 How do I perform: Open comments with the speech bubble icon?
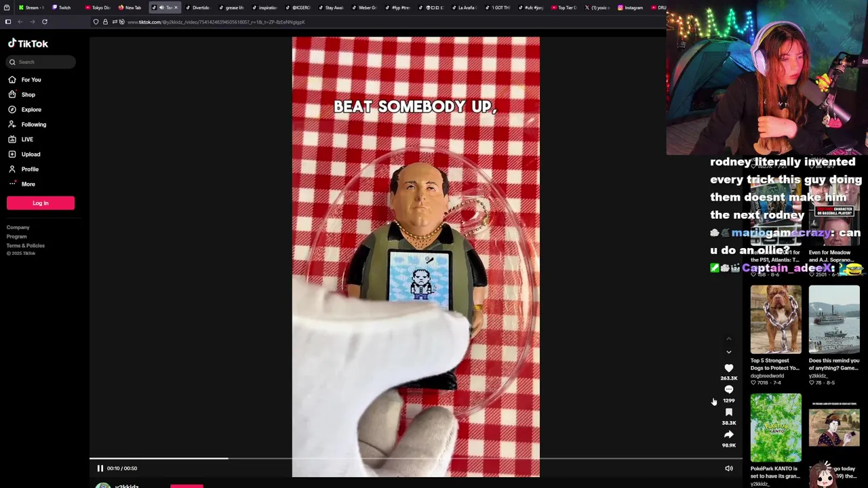[729, 390]
